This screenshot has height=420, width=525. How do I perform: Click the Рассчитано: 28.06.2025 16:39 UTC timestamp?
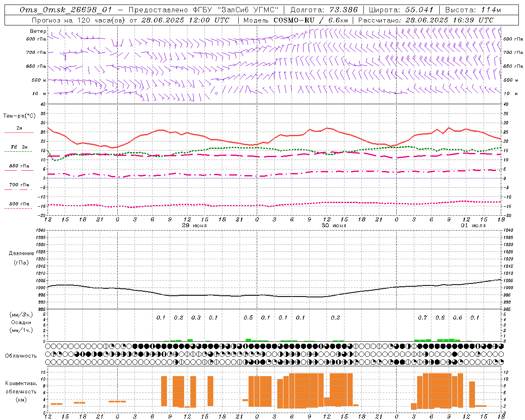click(x=426, y=20)
